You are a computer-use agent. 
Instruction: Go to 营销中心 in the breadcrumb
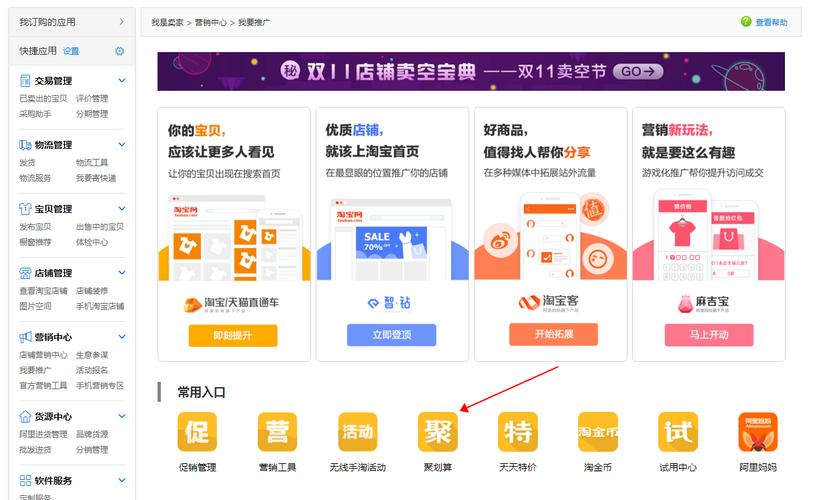click(211, 22)
